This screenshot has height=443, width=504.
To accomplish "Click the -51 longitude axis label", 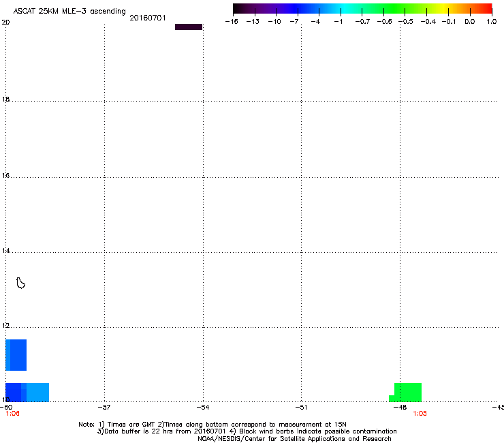I will point(301,408).
